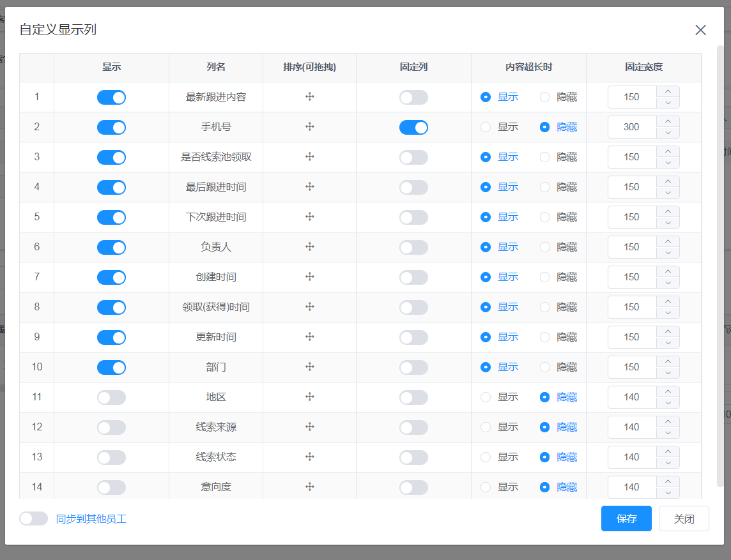Click the move icon for 线索来源 row

[x=310, y=427]
